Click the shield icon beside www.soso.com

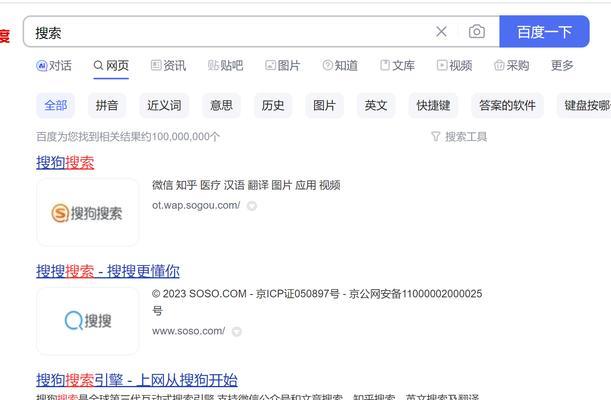(237, 331)
